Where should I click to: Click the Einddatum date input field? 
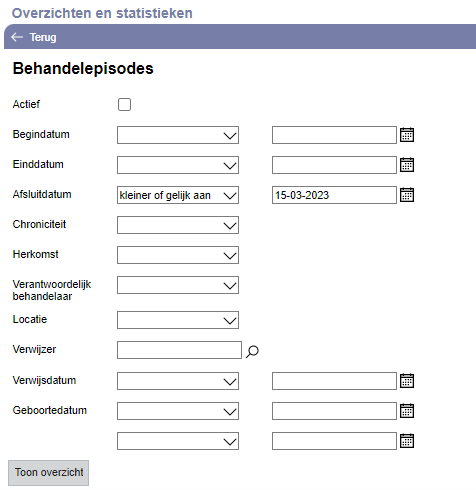334,165
